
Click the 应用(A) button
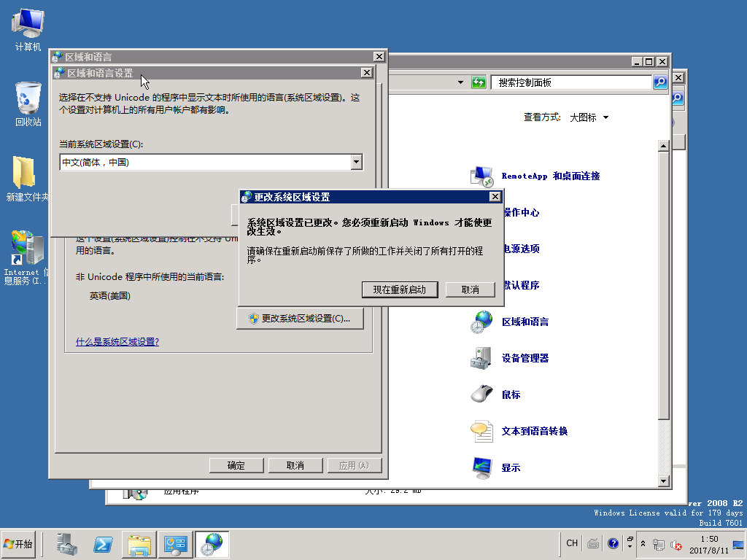355,465
